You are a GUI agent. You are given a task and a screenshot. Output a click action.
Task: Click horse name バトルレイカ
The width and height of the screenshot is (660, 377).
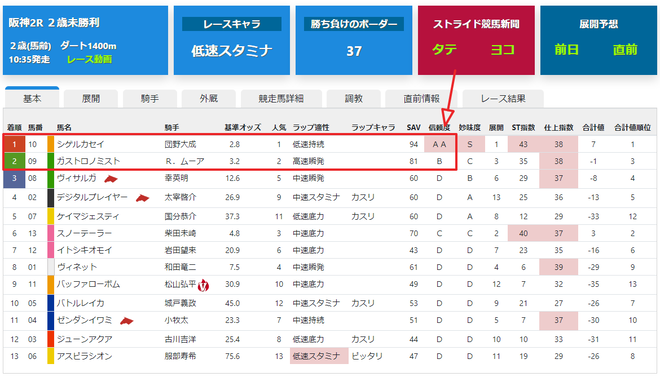click(x=80, y=303)
